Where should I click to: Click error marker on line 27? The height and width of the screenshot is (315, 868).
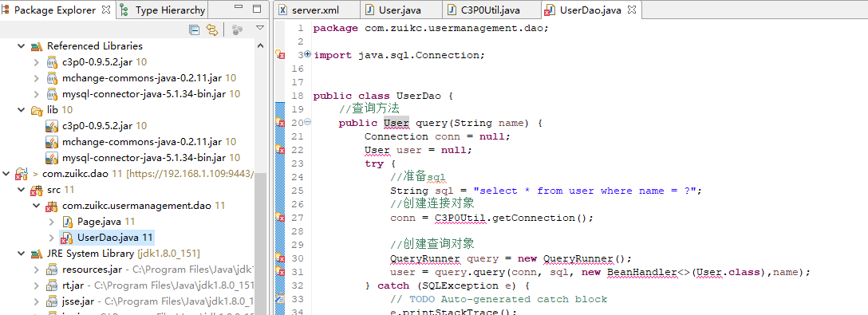[x=280, y=219]
